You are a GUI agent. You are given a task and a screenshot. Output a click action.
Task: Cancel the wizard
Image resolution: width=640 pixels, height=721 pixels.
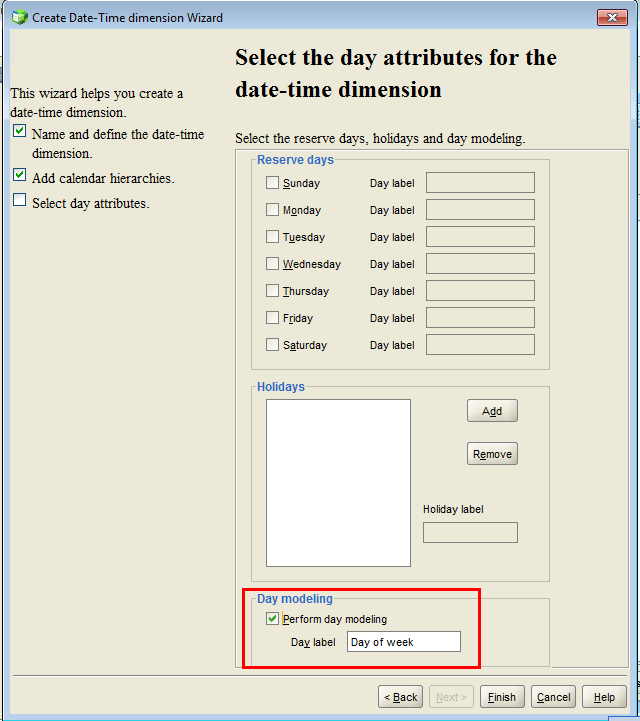[x=553, y=697]
